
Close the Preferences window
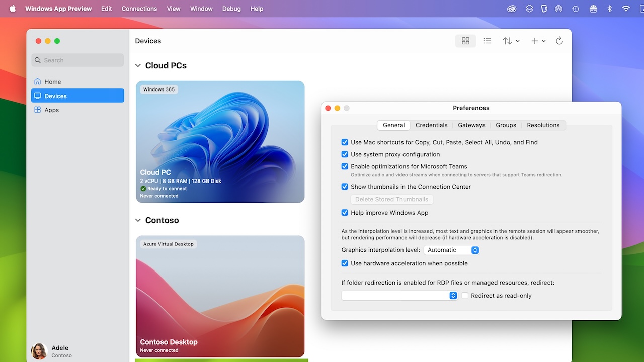(x=328, y=108)
